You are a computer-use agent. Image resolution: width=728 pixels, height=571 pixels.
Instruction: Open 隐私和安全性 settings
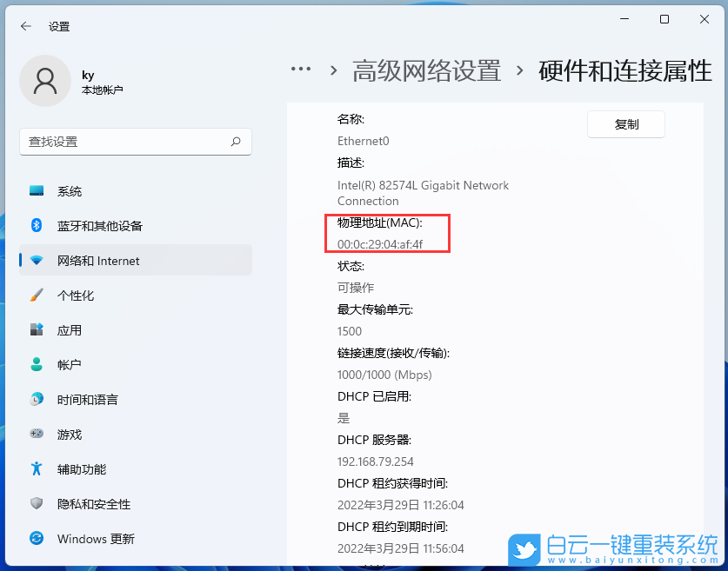[91, 504]
